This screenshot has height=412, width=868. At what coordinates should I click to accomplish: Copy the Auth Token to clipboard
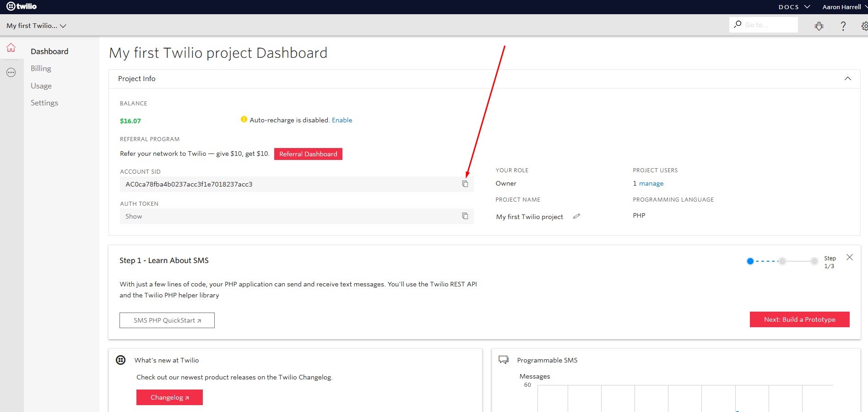coord(465,216)
